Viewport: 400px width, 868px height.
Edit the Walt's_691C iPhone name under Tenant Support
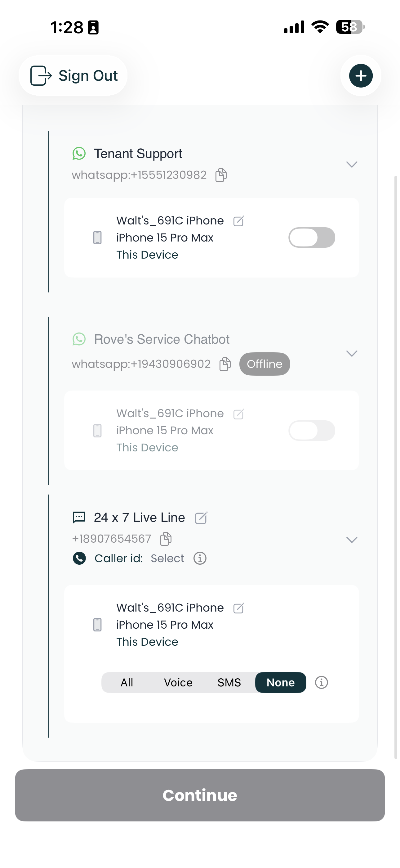(238, 221)
